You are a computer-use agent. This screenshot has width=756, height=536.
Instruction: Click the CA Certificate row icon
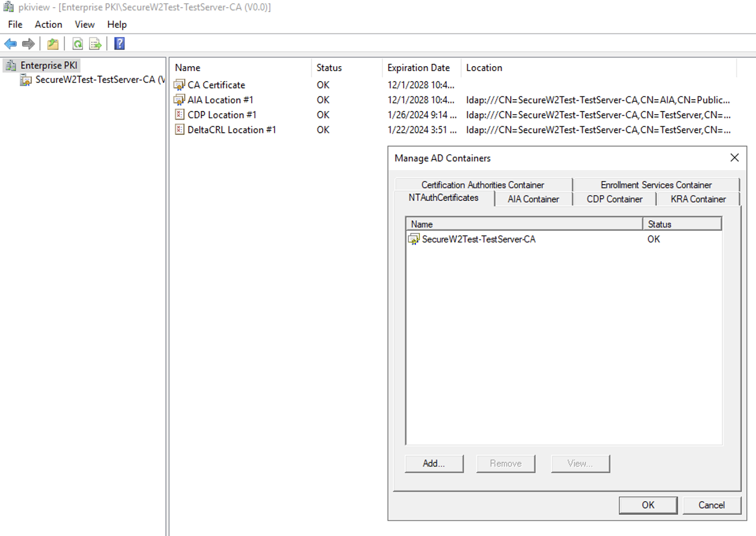[179, 85]
